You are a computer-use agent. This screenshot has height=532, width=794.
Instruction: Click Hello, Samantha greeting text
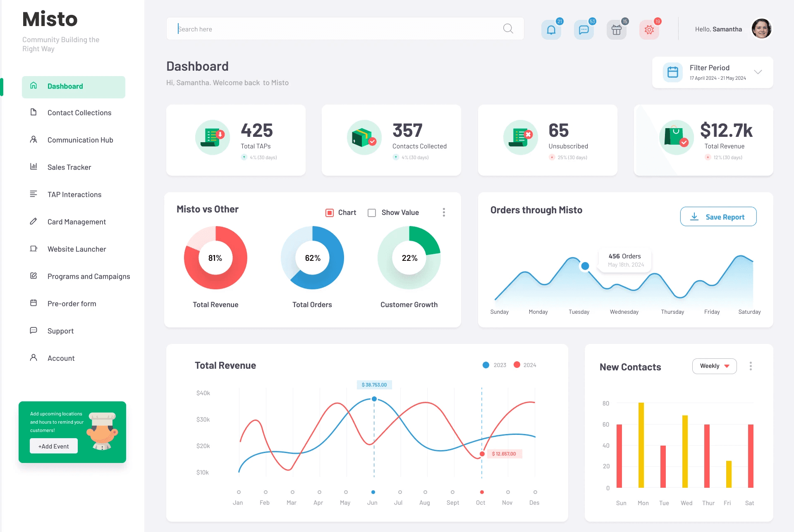point(718,29)
